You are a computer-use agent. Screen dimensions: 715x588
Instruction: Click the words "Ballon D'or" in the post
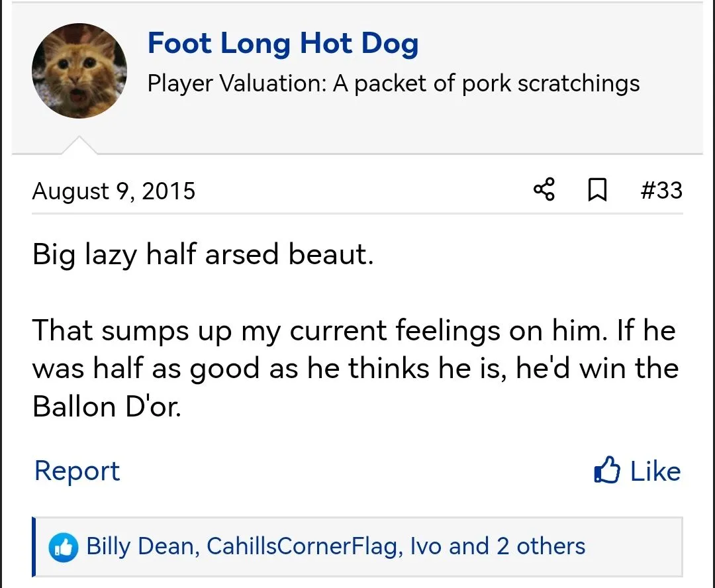coord(106,406)
